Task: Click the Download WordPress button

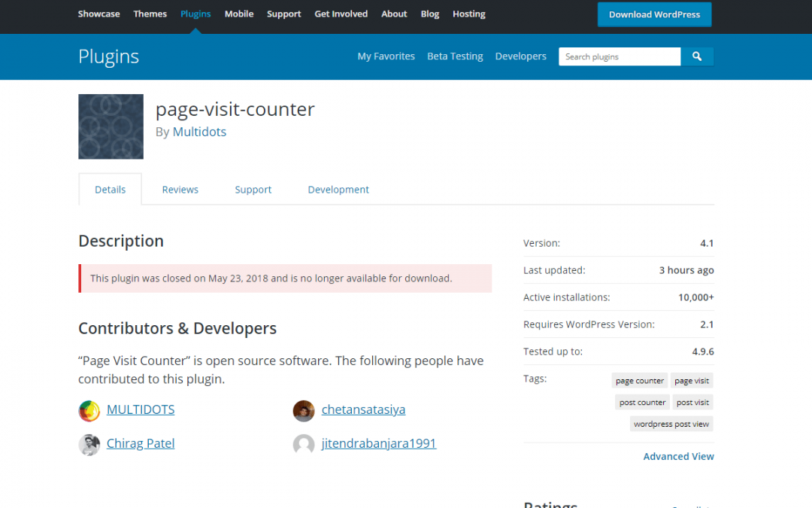Action: pos(654,14)
